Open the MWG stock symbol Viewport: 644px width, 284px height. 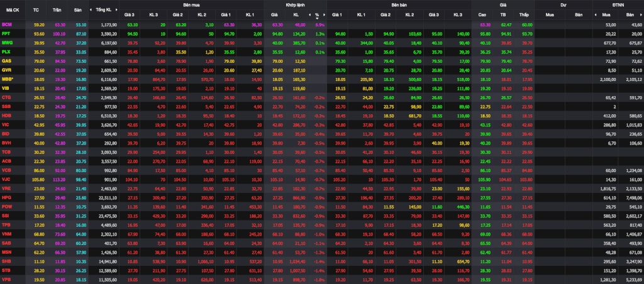click(7, 42)
